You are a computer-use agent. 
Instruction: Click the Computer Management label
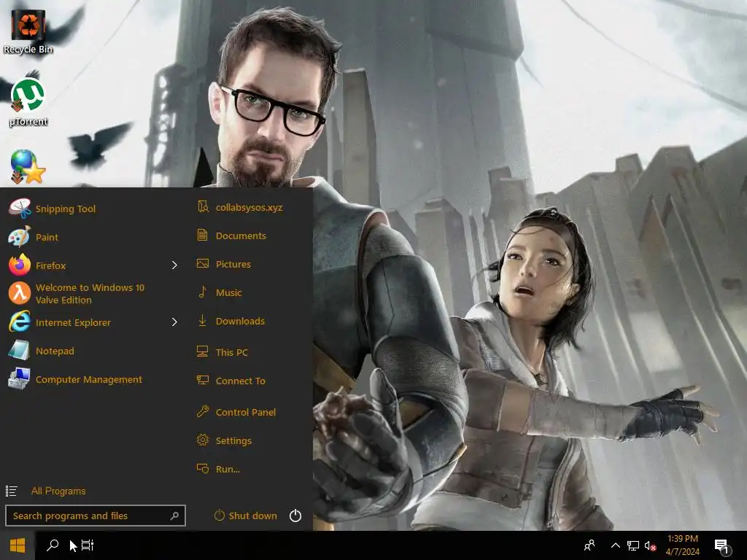pos(88,379)
